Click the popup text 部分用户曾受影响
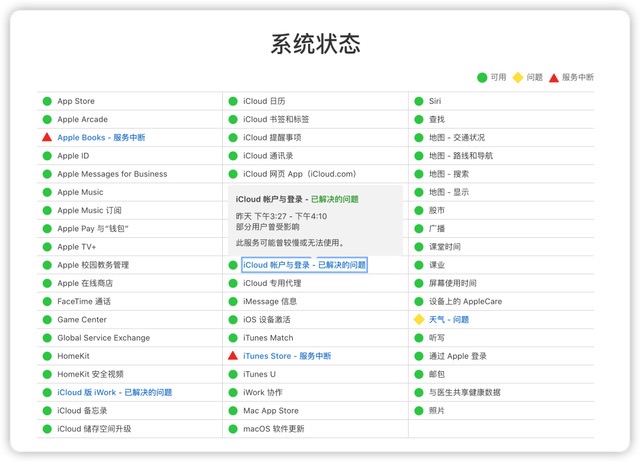Viewport: 640px width, 462px height. (267, 227)
